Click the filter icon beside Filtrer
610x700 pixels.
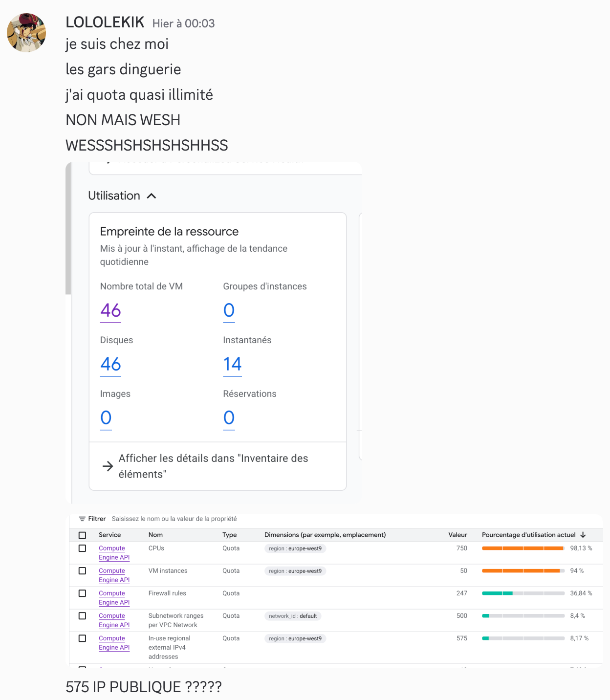pos(82,519)
